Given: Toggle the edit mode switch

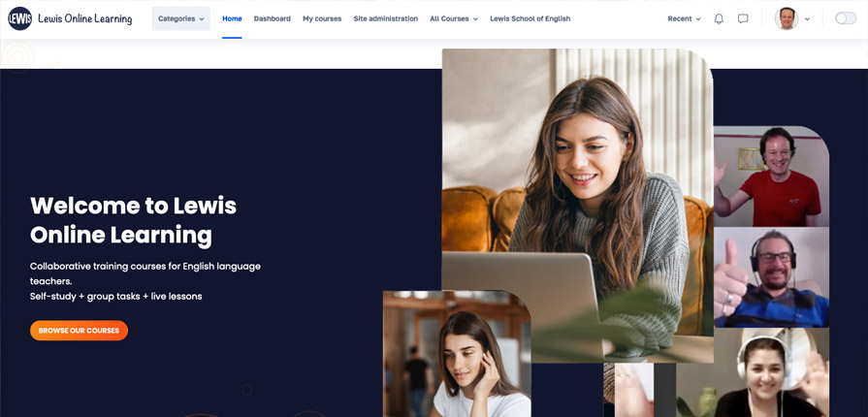Looking at the screenshot, I should 845,18.
